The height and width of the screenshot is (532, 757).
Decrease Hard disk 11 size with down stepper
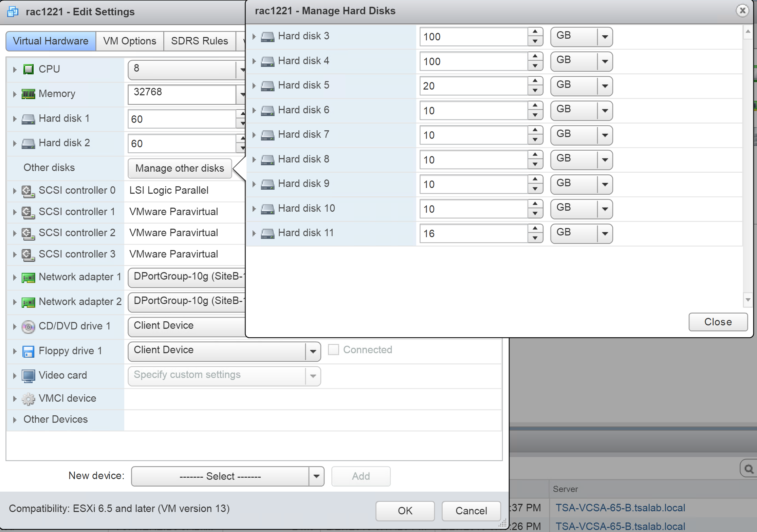(535, 238)
